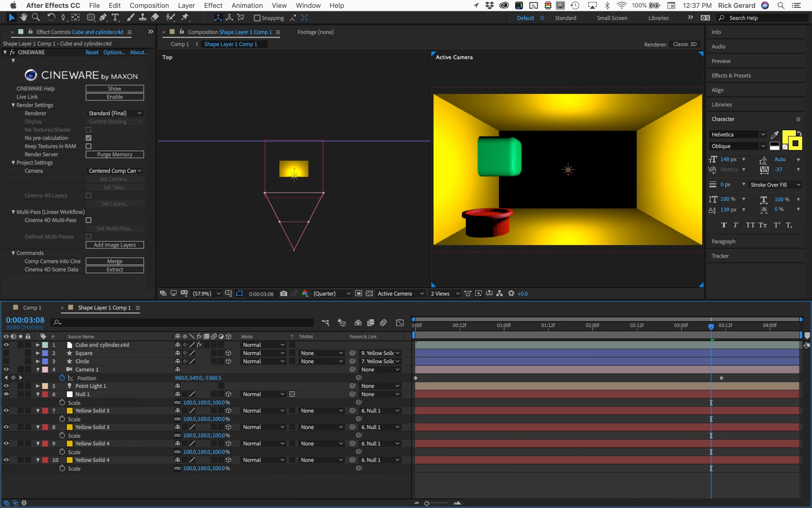
Task: Open the Layer menu
Action: point(187,5)
